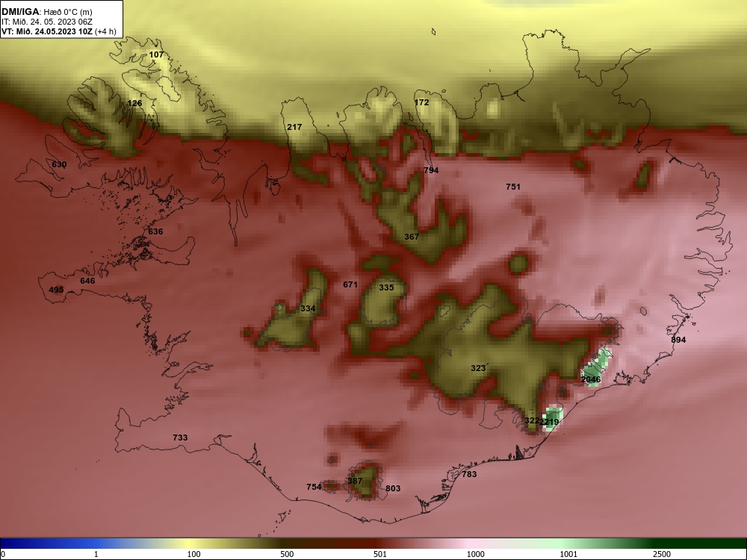Click the map value label 107
The image size is (747, 560).
[156, 55]
